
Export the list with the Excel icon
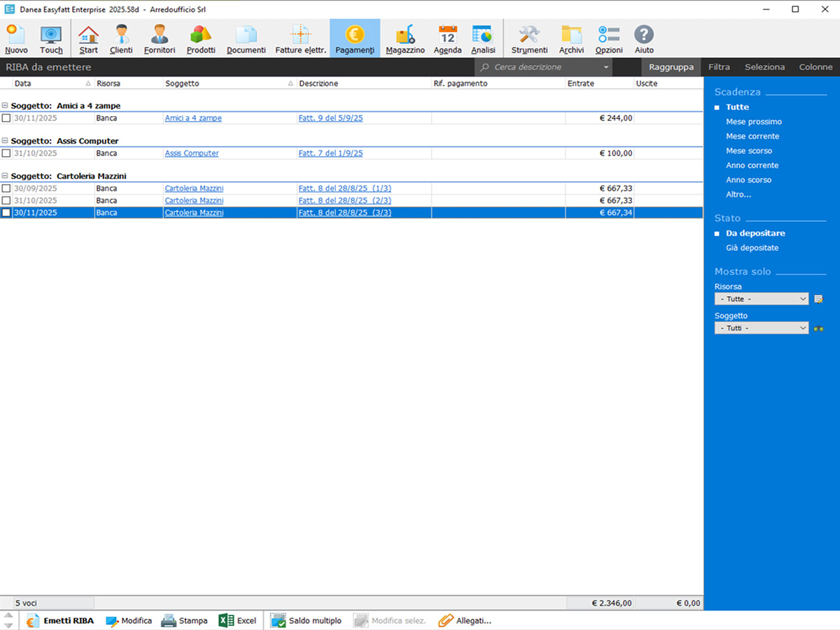(x=227, y=620)
